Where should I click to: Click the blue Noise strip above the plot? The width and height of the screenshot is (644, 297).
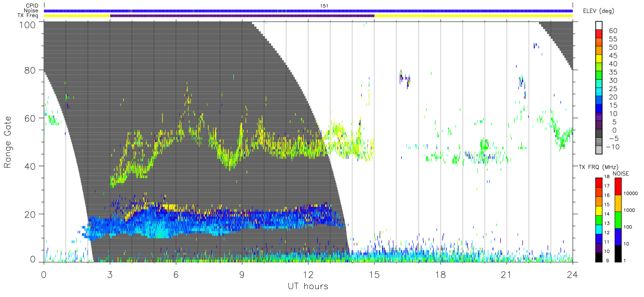click(308, 10)
